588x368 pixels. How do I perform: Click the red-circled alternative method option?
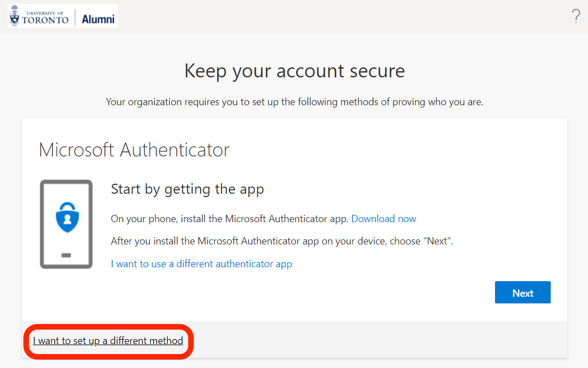click(x=108, y=340)
